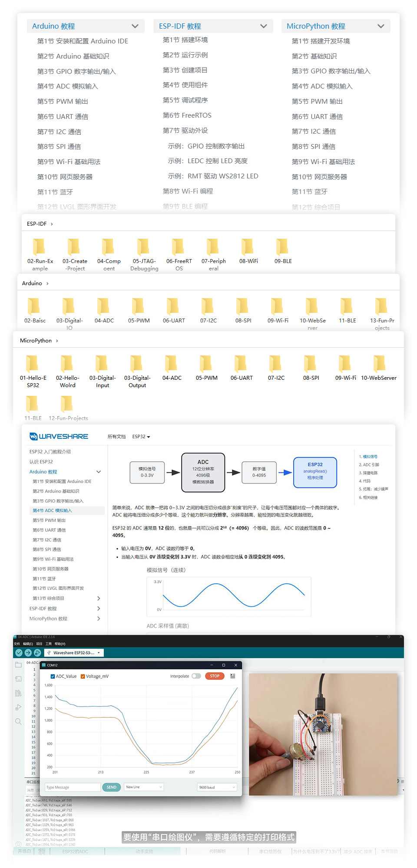
Task: Open the 03-Digital-Output folder in MicroPython
Action: tap(137, 371)
